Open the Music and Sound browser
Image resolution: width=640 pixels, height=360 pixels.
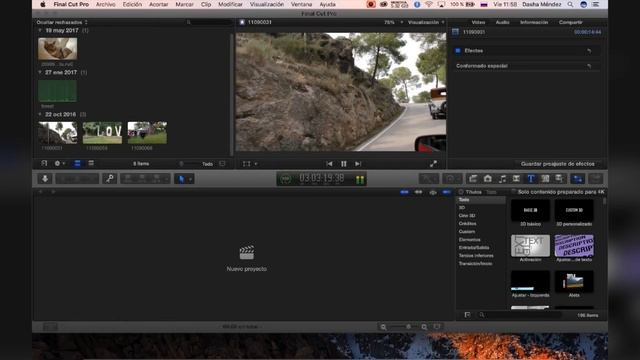[502, 178]
